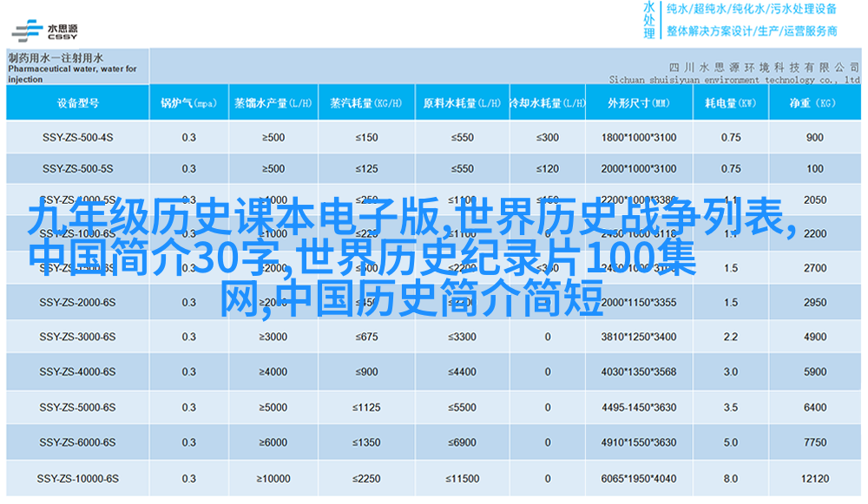Select the SSY-ZS-3000-6S model cell
The image size is (868, 504).
click(76, 337)
